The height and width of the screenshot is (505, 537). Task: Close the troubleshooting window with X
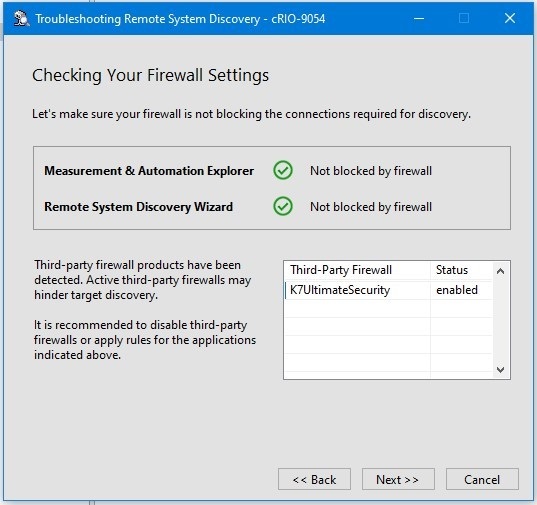tap(510, 18)
